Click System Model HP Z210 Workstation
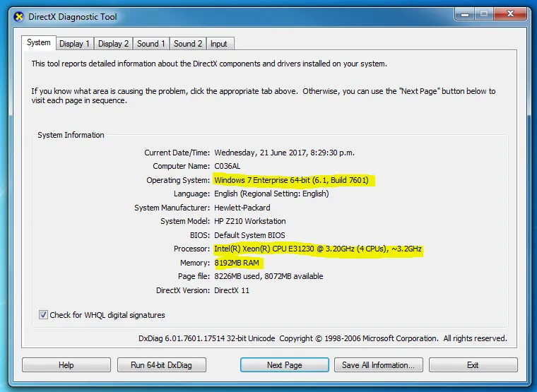The width and height of the screenshot is (537, 392). (249, 221)
